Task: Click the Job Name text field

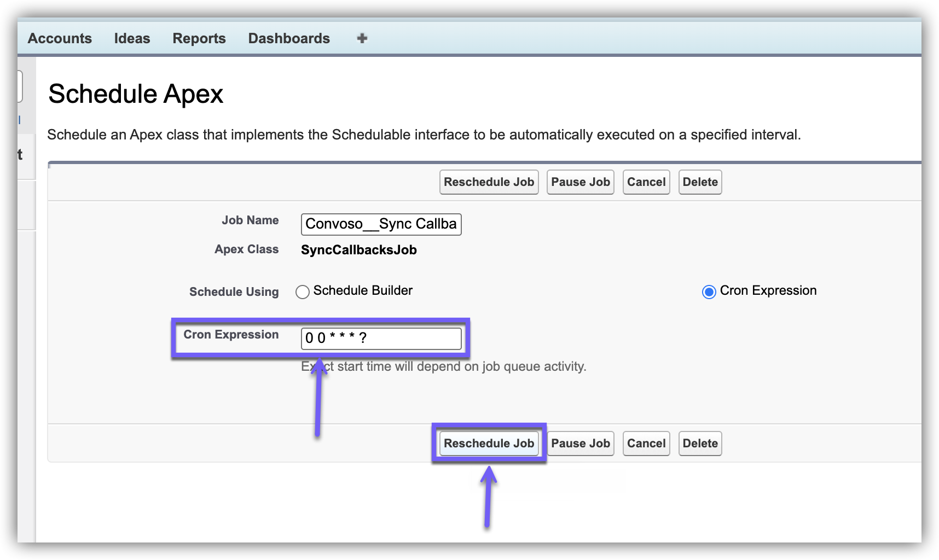Action: point(381,224)
